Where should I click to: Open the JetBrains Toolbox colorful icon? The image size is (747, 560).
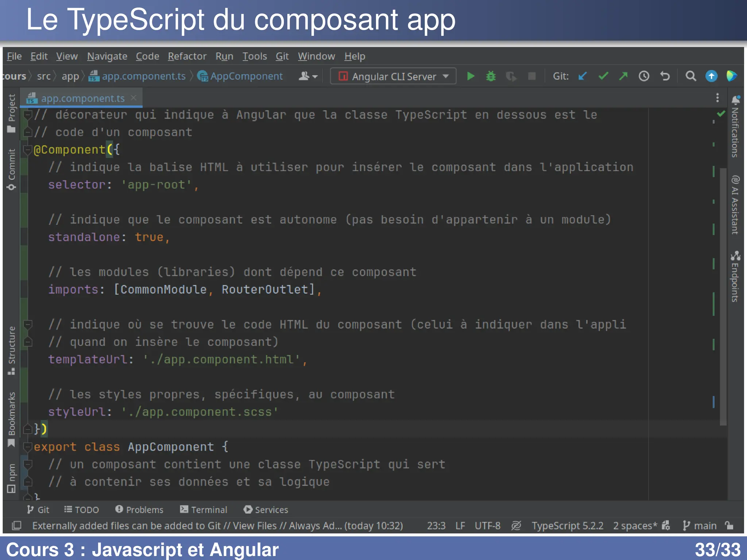(x=732, y=76)
